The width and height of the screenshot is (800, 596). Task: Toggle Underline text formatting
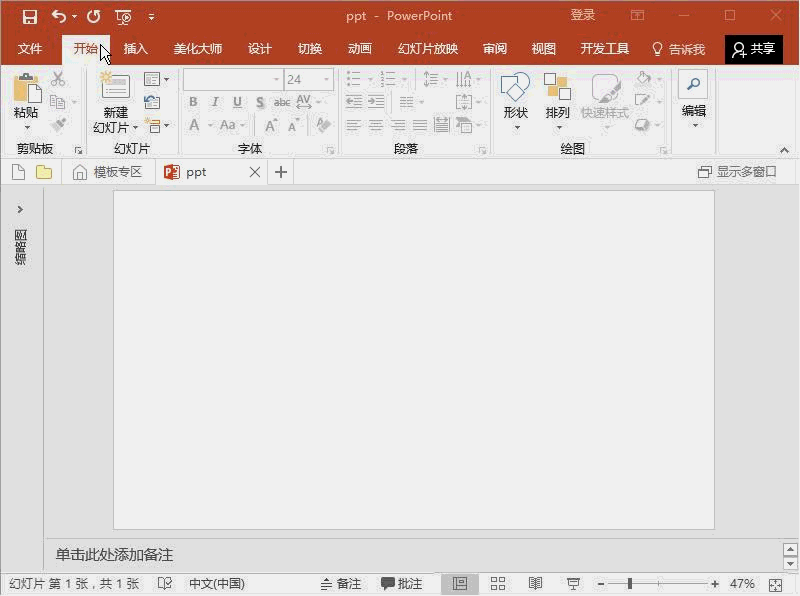(x=237, y=102)
